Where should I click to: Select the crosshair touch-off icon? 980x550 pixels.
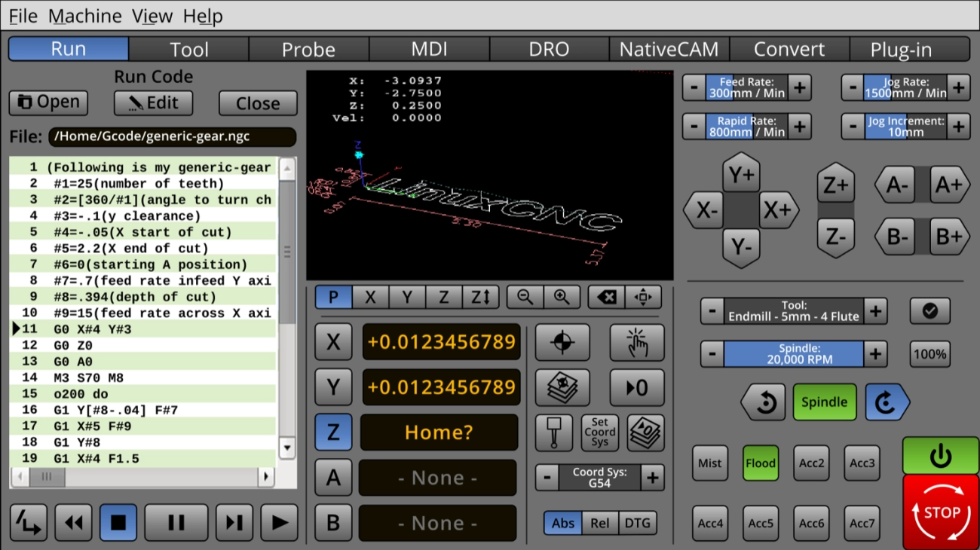[x=562, y=342]
